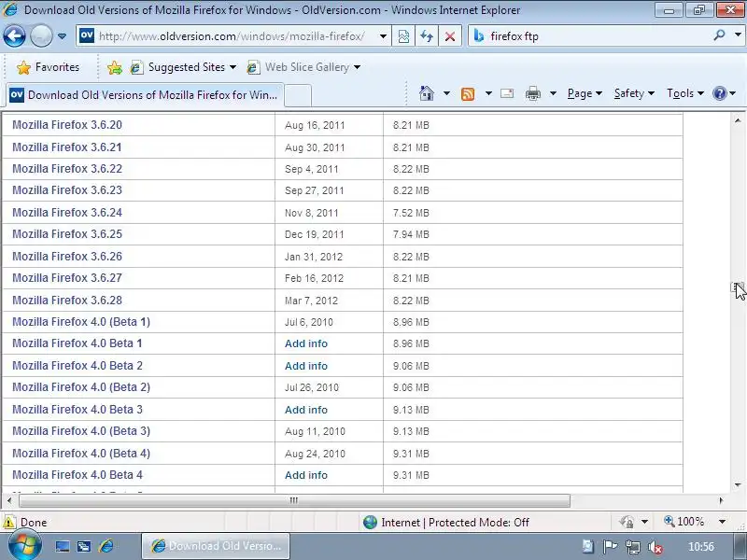
Task: Click the greyed Forward navigation button
Action: click(41, 35)
